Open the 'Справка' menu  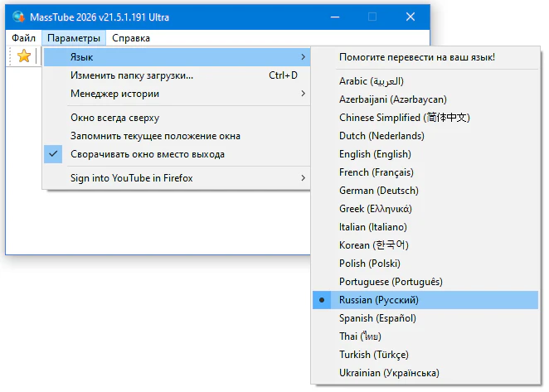pyautogui.click(x=130, y=38)
